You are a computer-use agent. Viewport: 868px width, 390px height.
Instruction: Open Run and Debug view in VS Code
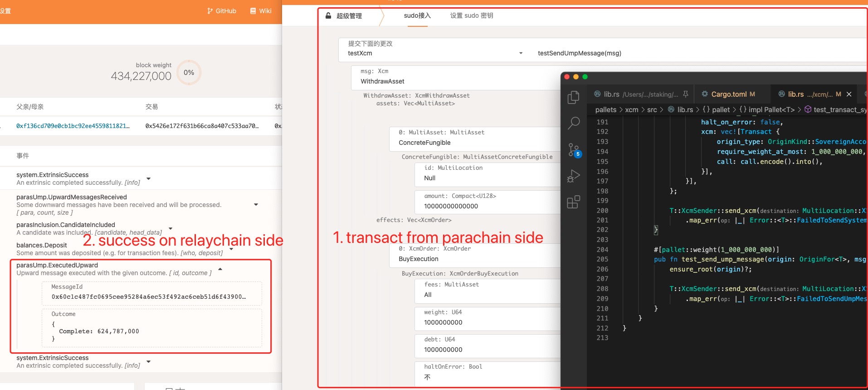pyautogui.click(x=574, y=176)
